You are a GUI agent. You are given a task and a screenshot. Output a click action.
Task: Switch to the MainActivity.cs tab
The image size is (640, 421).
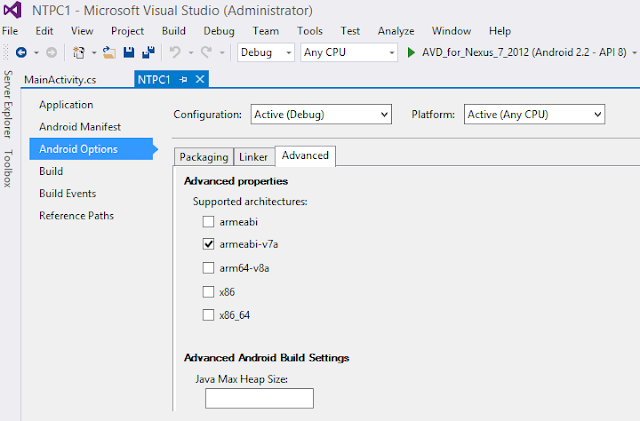coord(60,80)
